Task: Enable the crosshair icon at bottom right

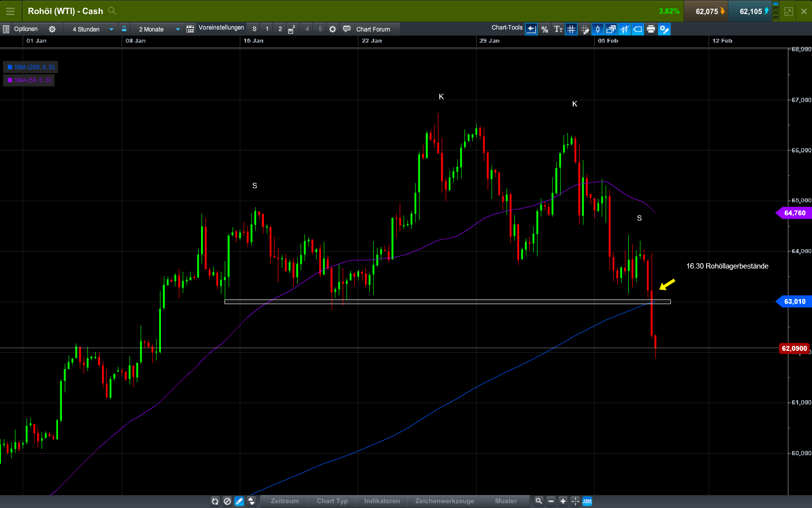Action: [575, 501]
